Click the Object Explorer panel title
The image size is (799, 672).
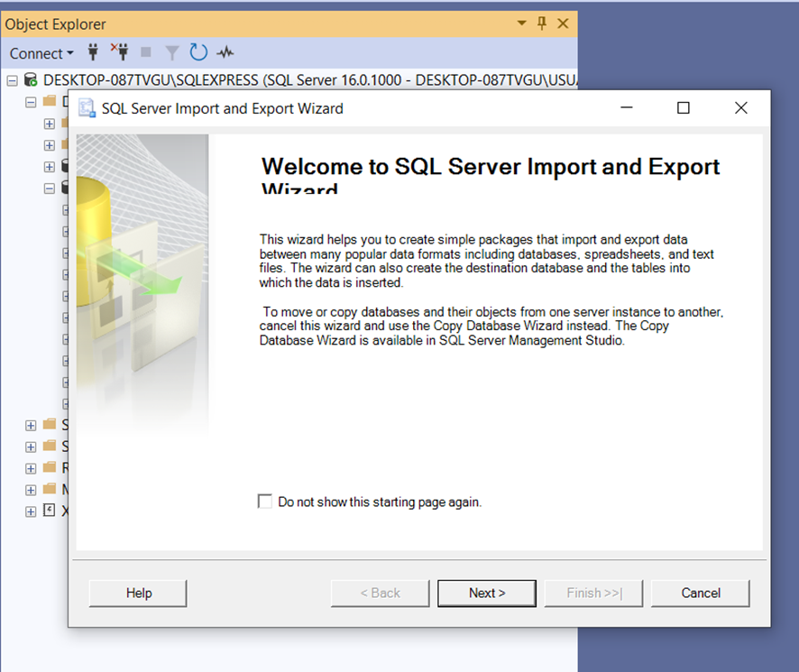[56, 24]
